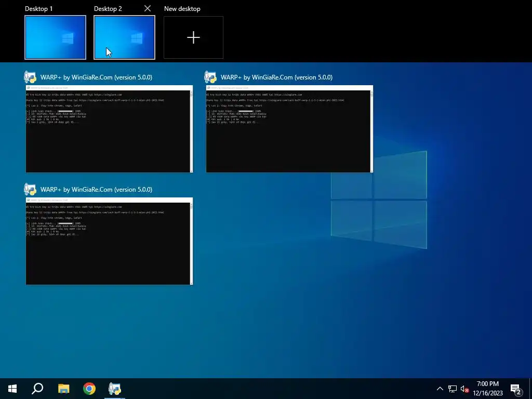This screenshot has width=532, height=399.
Task: Click the WARP+ app icon on taskbar
Action: (x=115, y=389)
